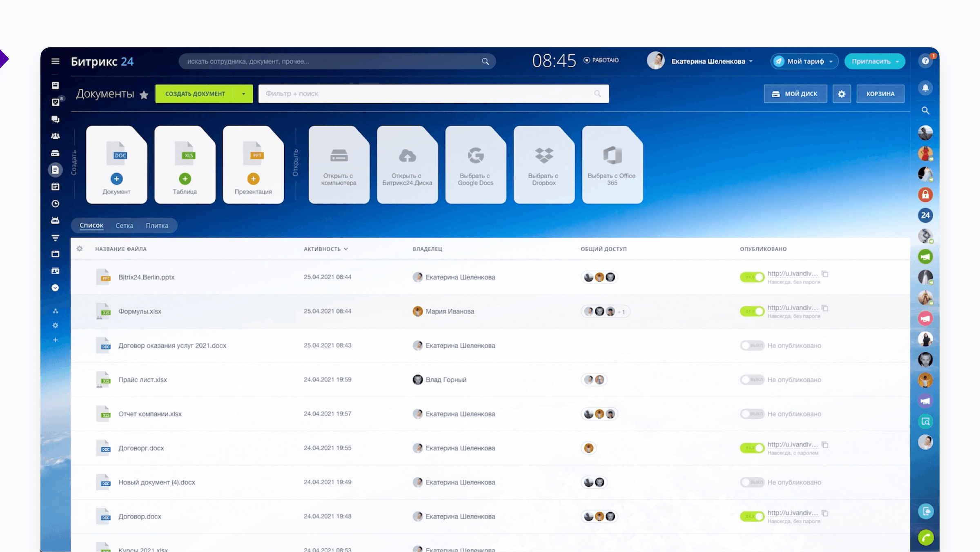This screenshot has height=552, width=980.
Task: Open the Google Docs picker tile
Action: click(x=476, y=164)
